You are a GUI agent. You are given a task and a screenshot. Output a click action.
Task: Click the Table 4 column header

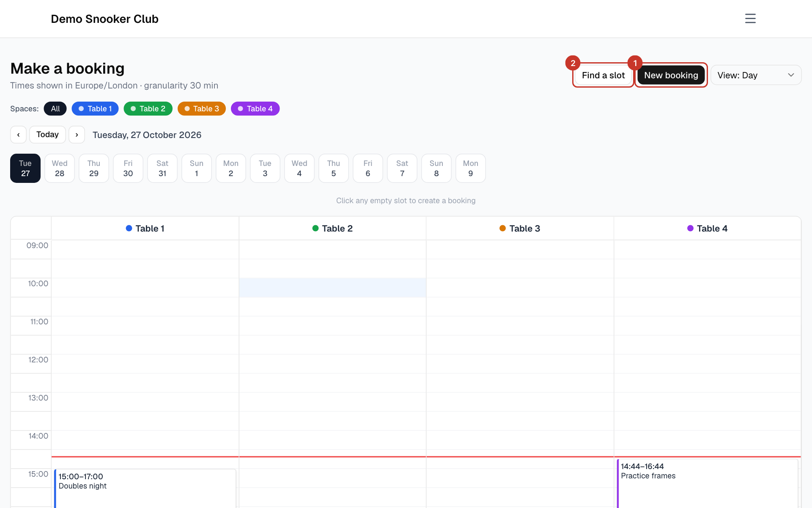coord(708,229)
